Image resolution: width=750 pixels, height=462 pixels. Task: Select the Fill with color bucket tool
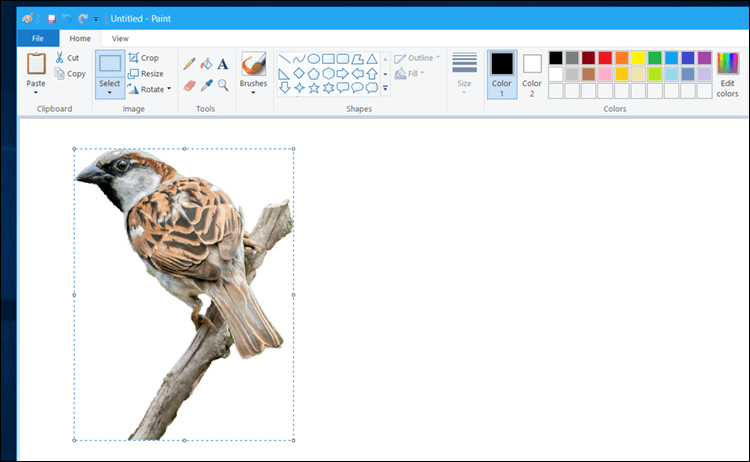click(x=206, y=64)
